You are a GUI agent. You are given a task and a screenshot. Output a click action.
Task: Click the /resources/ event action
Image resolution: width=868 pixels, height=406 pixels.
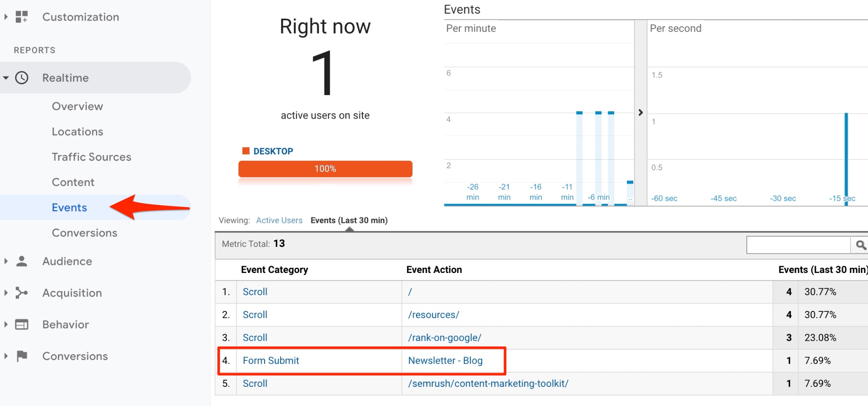click(434, 315)
